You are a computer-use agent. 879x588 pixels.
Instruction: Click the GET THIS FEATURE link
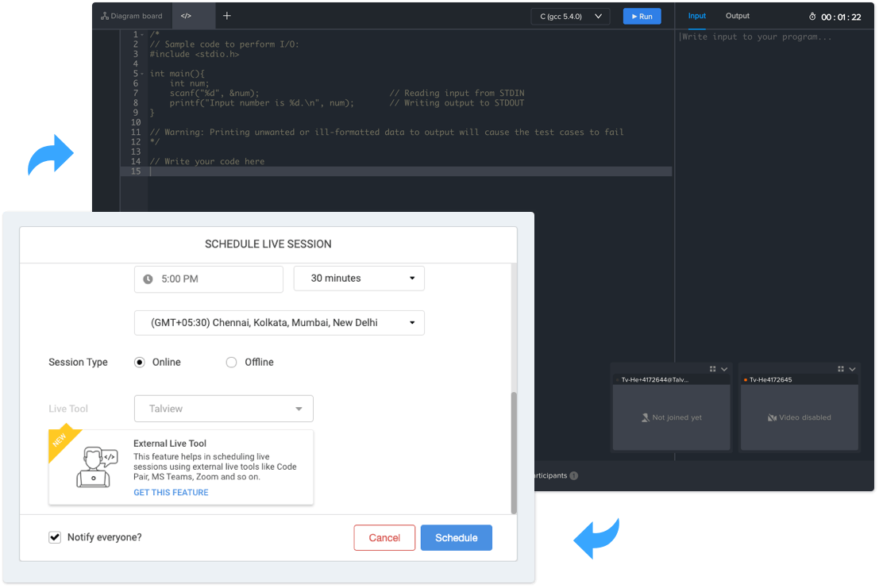pyautogui.click(x=171, y=492)
